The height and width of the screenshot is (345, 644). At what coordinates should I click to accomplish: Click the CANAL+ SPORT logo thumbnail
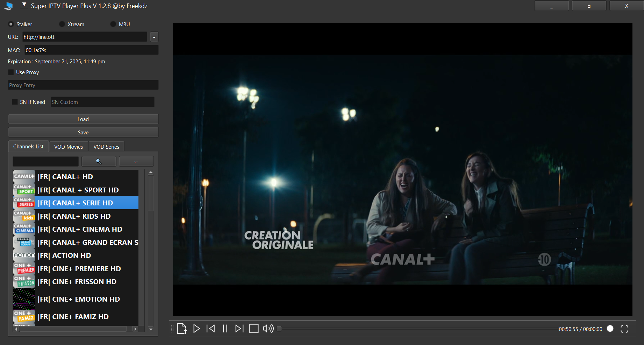[24, 190]
